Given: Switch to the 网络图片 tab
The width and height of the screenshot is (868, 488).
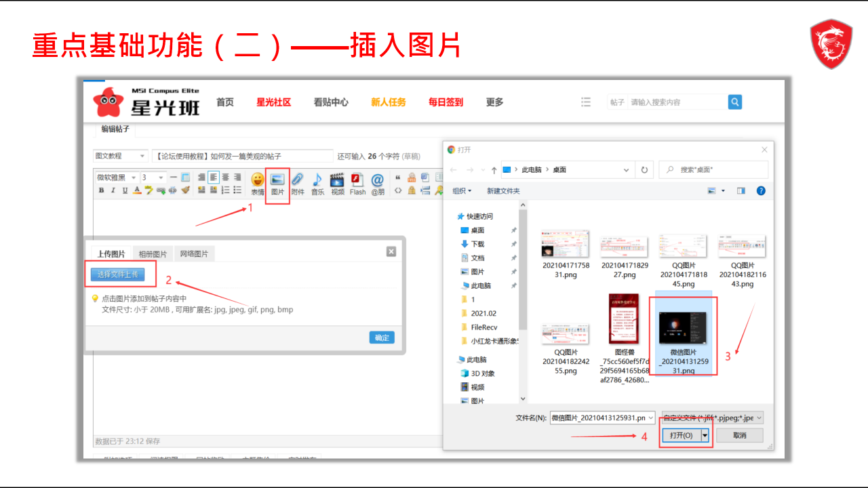Looking at the screenshot, I should pyautogui.click(x=194, y=254).
